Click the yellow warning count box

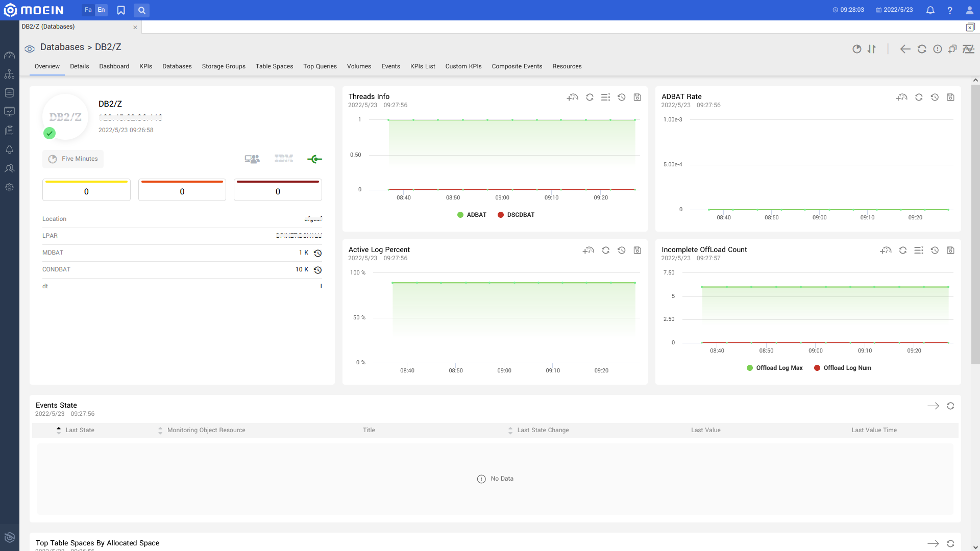click(86, 190)
